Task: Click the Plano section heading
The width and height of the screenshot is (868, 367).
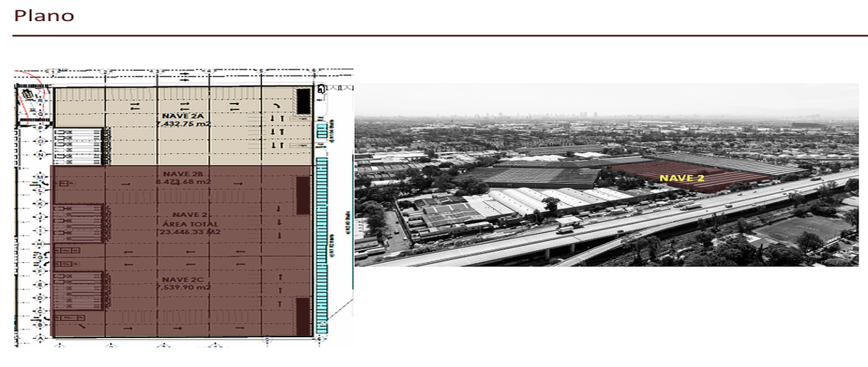Action: [x=44, y=15]
